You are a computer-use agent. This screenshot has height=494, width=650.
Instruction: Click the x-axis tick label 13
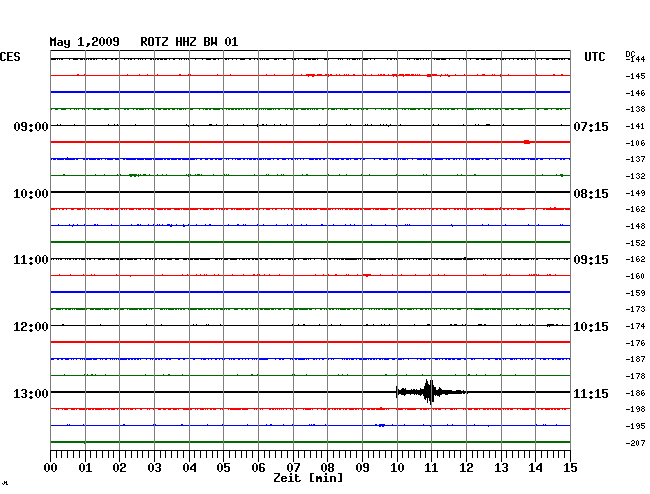[x=501, y=468]
